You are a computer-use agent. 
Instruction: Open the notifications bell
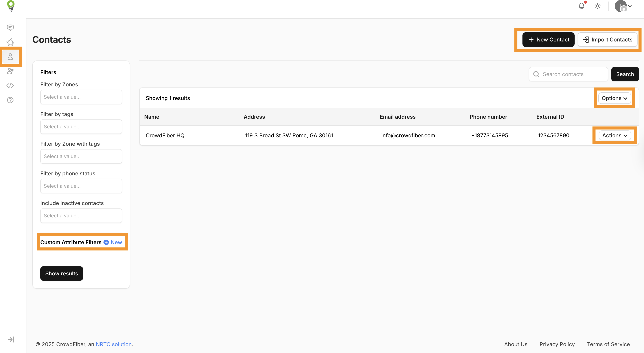point(581,6)
